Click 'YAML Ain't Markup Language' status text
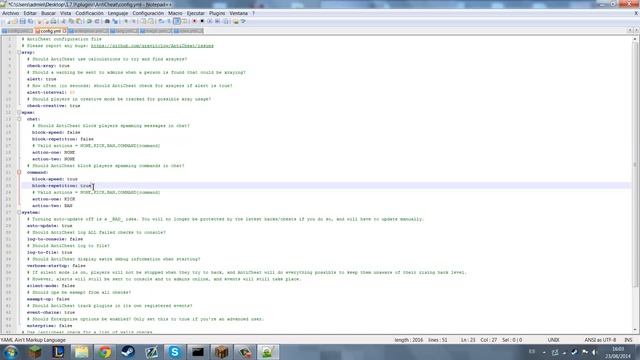The image size is (640, 360). click(33, 340)
